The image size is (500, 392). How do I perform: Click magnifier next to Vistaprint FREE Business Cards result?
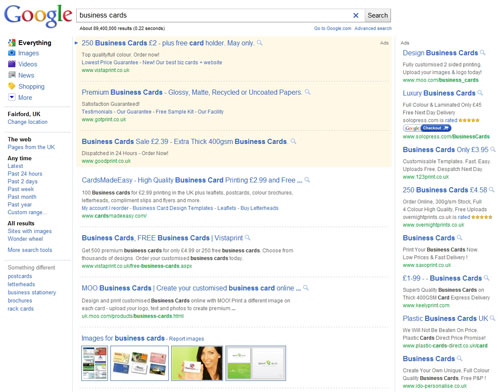(x=247, y=238)
